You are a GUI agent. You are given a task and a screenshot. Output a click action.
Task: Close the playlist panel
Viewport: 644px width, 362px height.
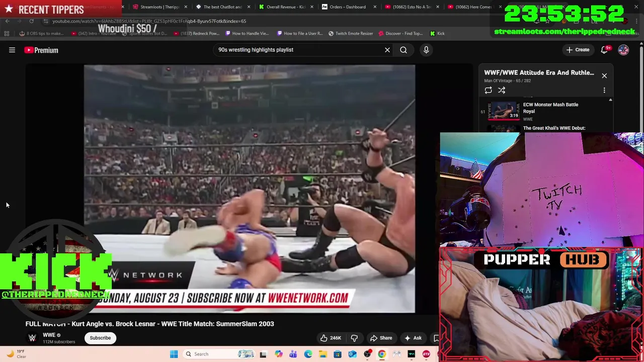604,76
